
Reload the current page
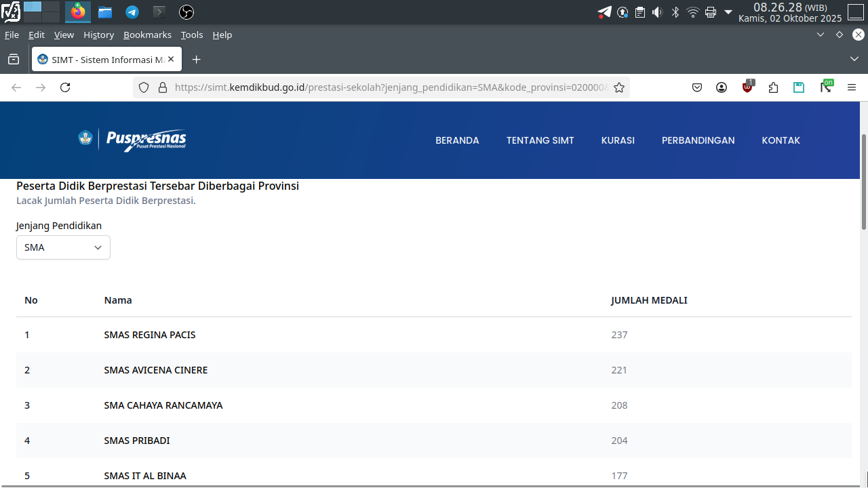65,87
